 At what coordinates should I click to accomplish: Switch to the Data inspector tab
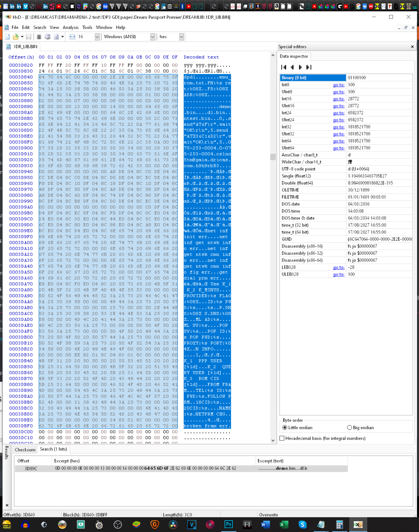click(x=294, y=56)
